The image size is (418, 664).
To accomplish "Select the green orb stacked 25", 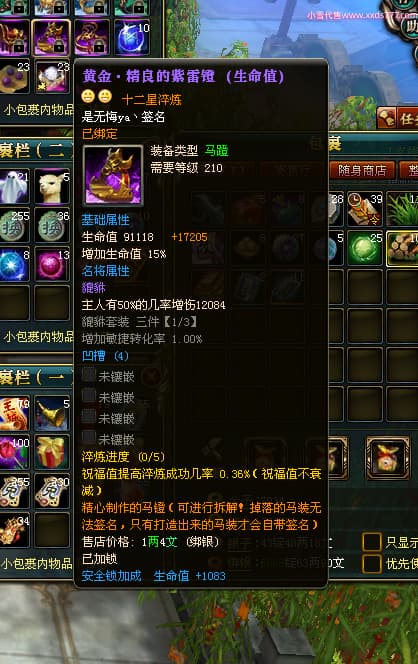I will coord(365,248).
